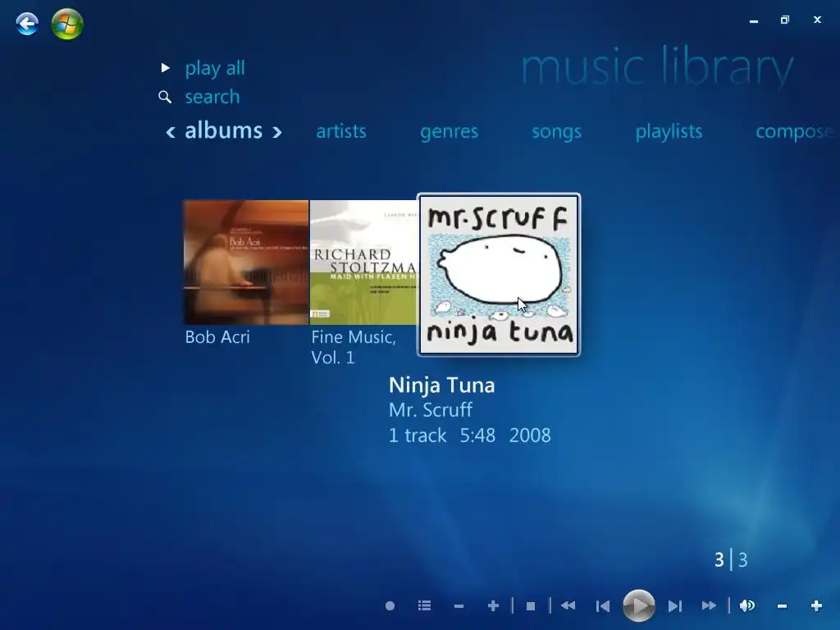Switch to the composers view
Screen dimensions: 840x630
pos(795,132)
